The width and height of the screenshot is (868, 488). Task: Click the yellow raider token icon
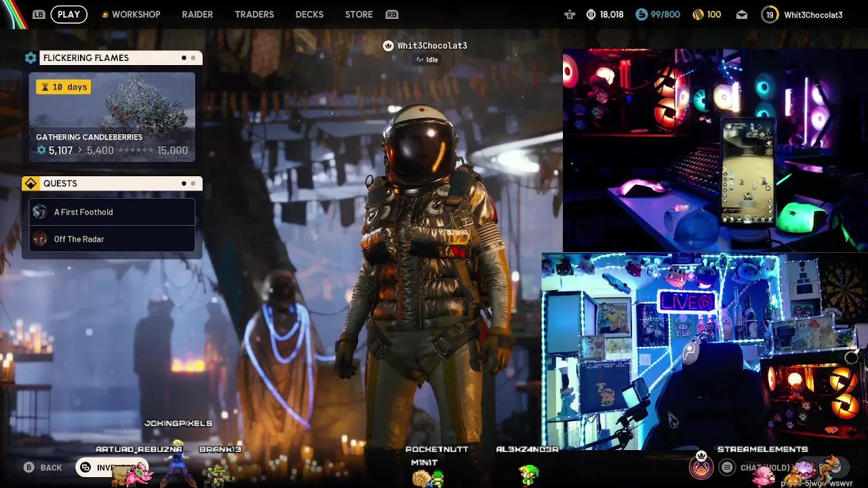click(698, 14)
